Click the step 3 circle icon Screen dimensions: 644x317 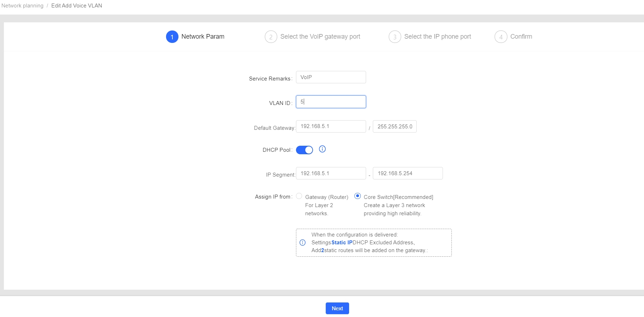395,37
